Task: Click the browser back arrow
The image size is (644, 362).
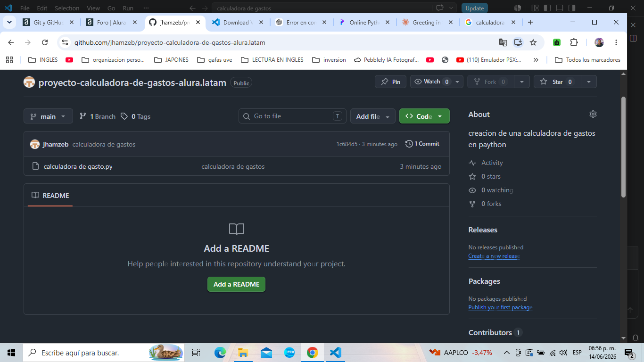Action: point(11,42)
